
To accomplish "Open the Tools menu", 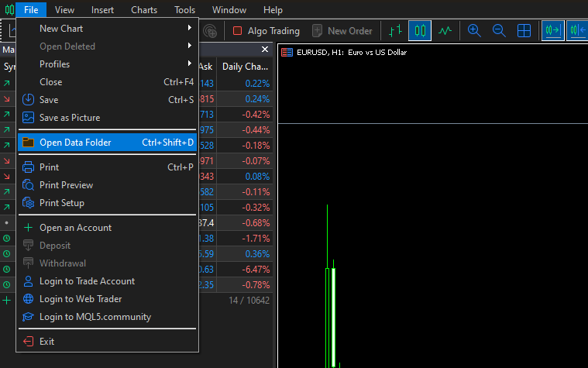I will [x=184, y=10].
